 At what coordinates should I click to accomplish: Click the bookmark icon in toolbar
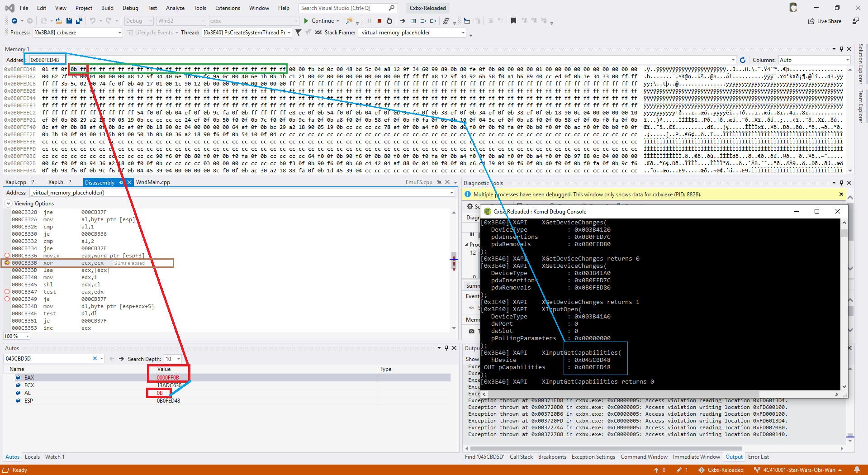[x=513, y=21]
